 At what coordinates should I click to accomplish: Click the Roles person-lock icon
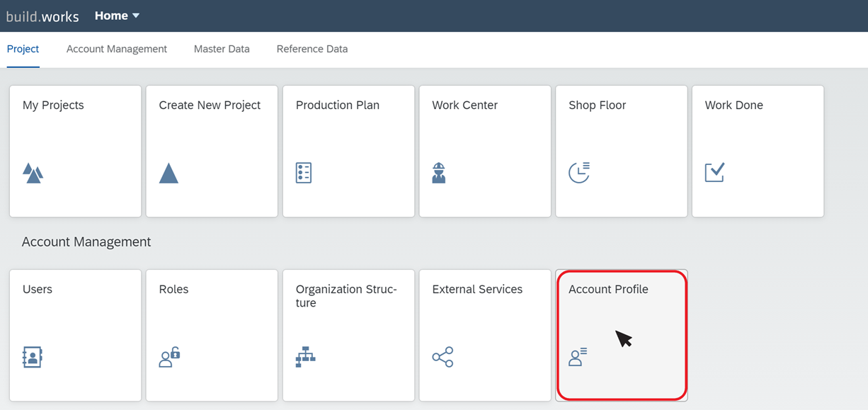(x=169, y=357)
